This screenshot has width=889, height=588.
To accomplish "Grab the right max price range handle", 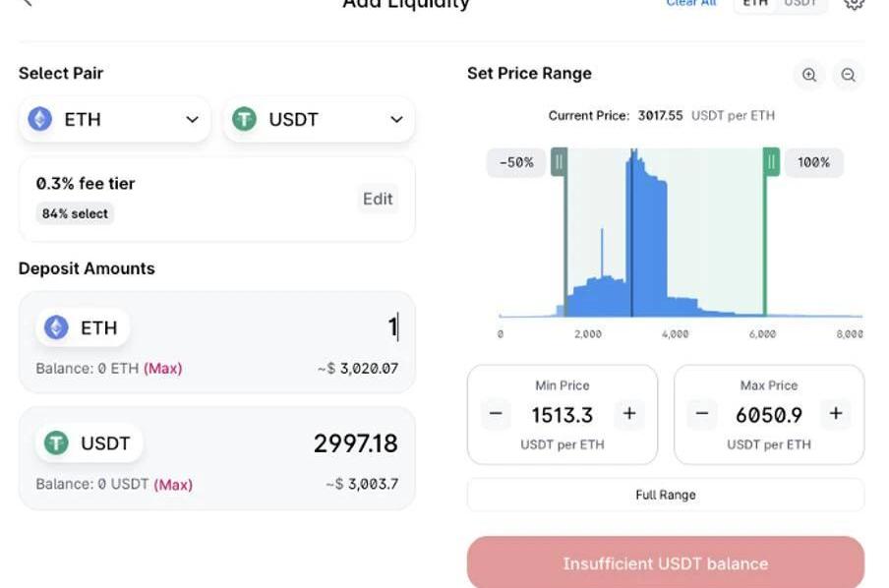I will (772, 161).
